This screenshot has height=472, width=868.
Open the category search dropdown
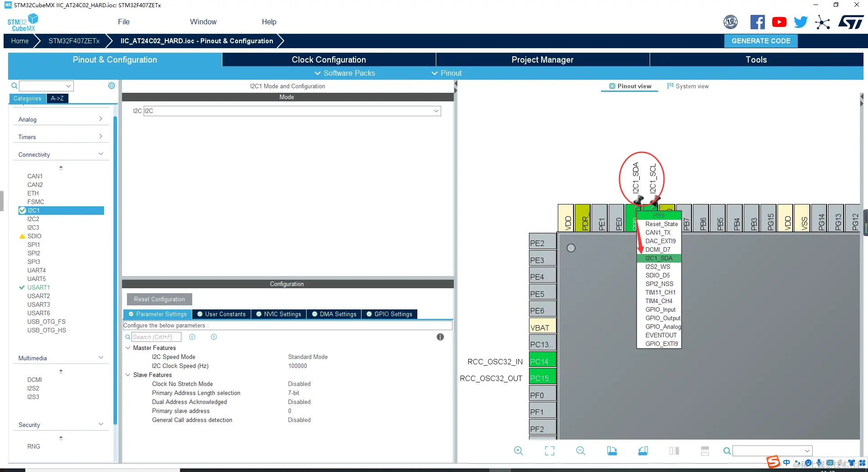pyautogui.click(x=68, y=86)
